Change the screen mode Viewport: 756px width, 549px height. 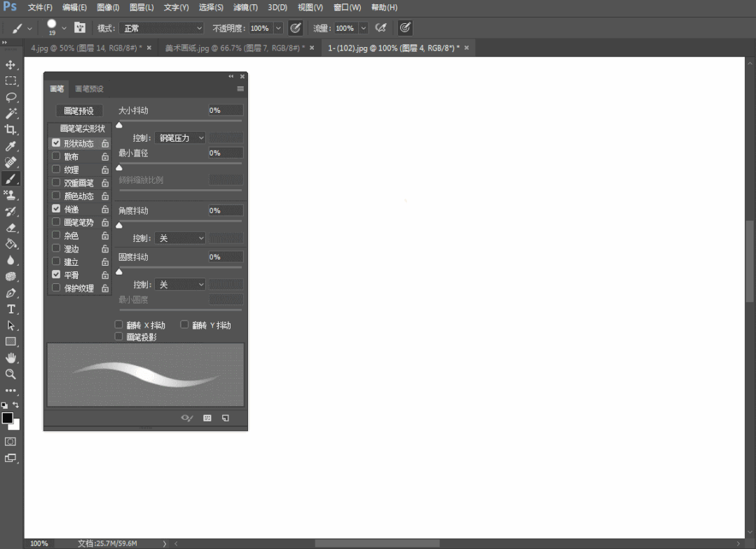tap(10, 459)
